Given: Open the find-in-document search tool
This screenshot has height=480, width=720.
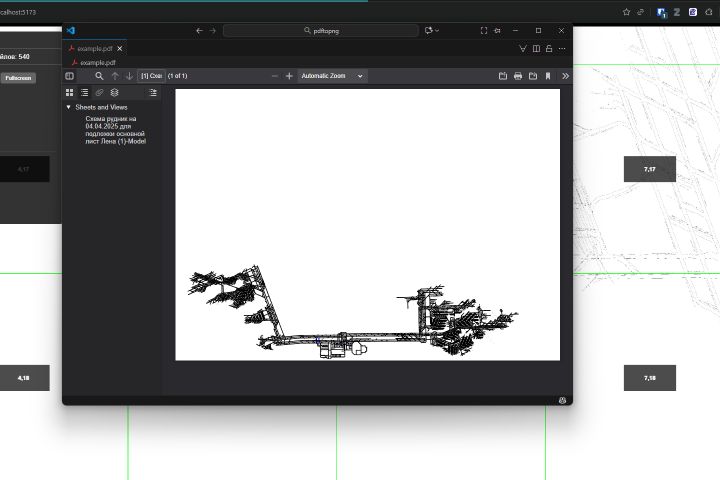Looking at the screenshot, I should click(99, 76).
